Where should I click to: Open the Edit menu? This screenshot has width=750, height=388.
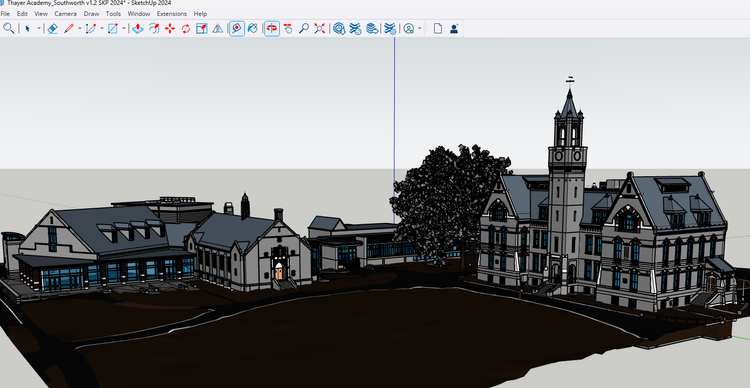22,14
